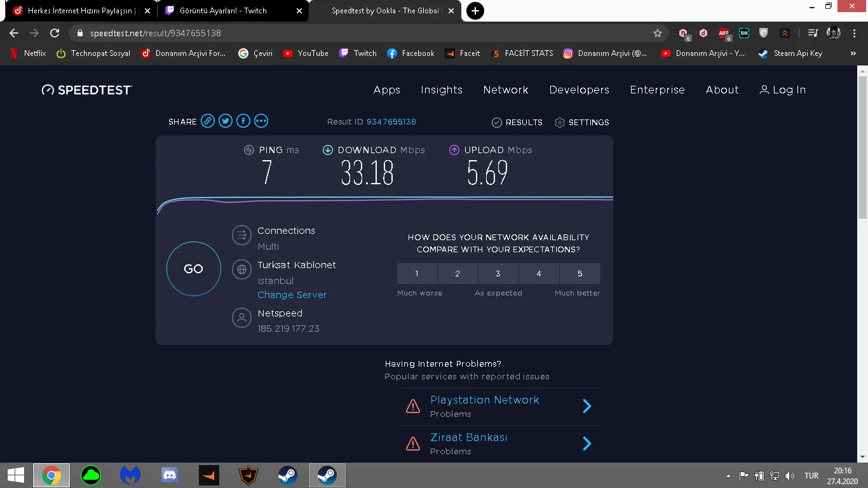Switch to the 'Herkes İnternet Hızını Paylaşsın' tab
This screenshot has width=868, height=488.
pos(79,11)
